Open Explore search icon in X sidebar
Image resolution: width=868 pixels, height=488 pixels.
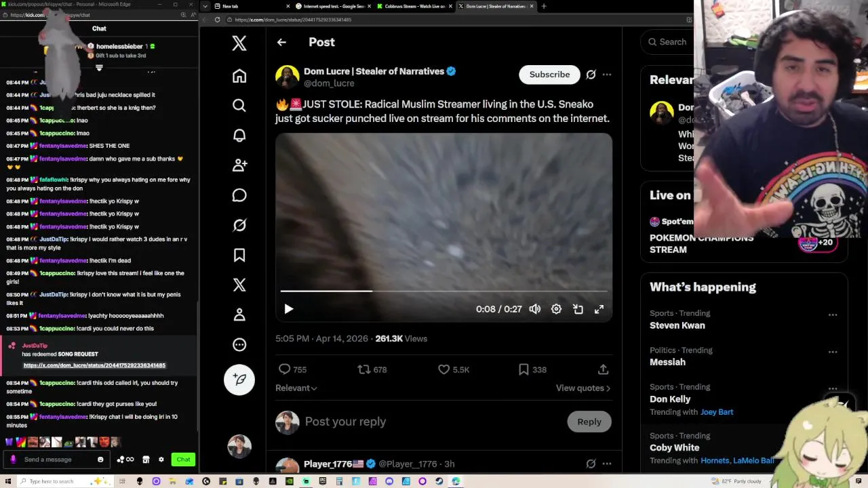(x=239, y=106)
